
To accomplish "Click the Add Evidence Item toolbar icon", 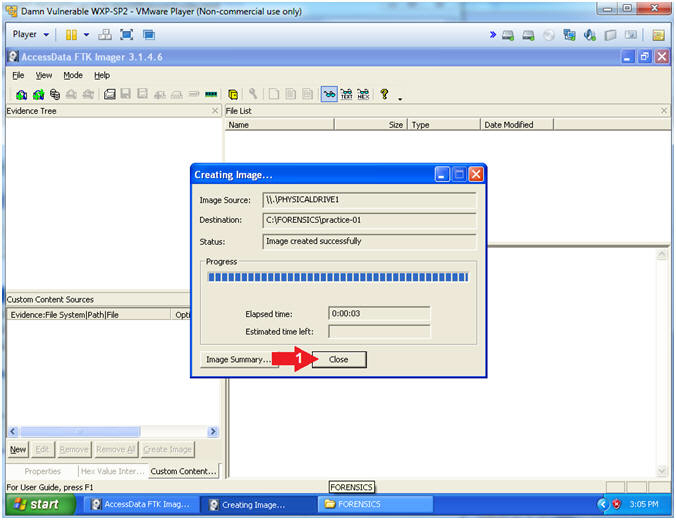I will 21,94.
